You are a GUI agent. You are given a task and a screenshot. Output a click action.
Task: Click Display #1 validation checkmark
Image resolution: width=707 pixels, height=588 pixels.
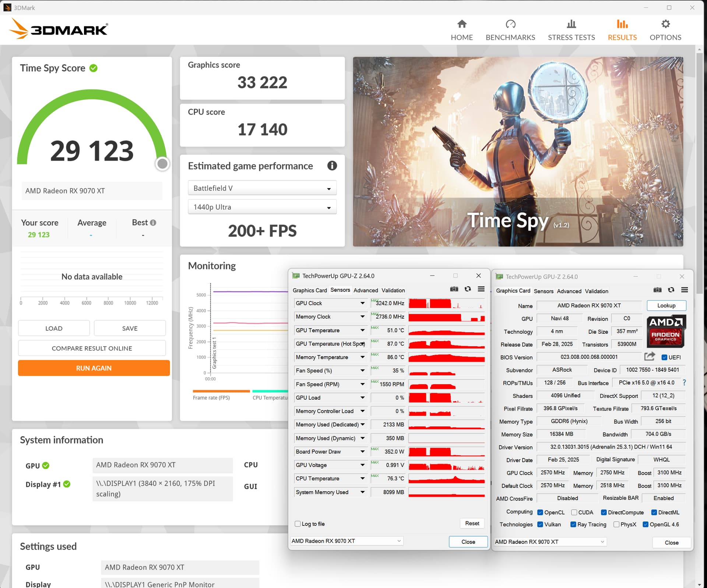point(67,484)
